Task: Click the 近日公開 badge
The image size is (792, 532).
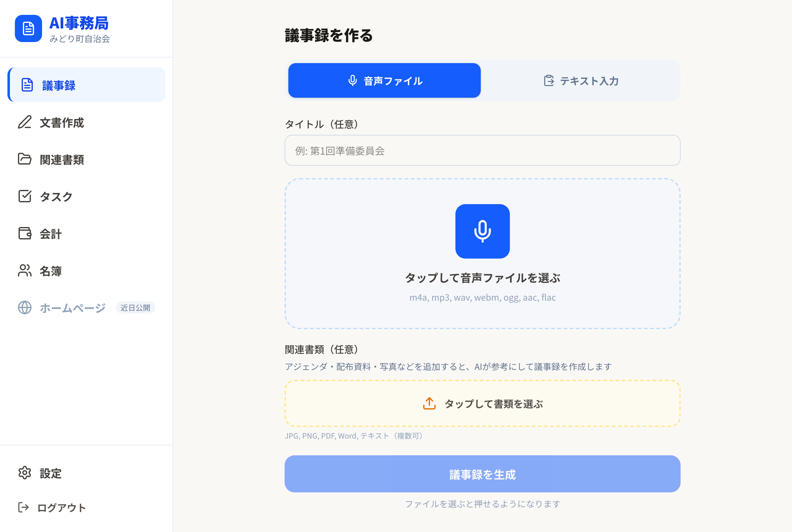Action: point(136,308)
